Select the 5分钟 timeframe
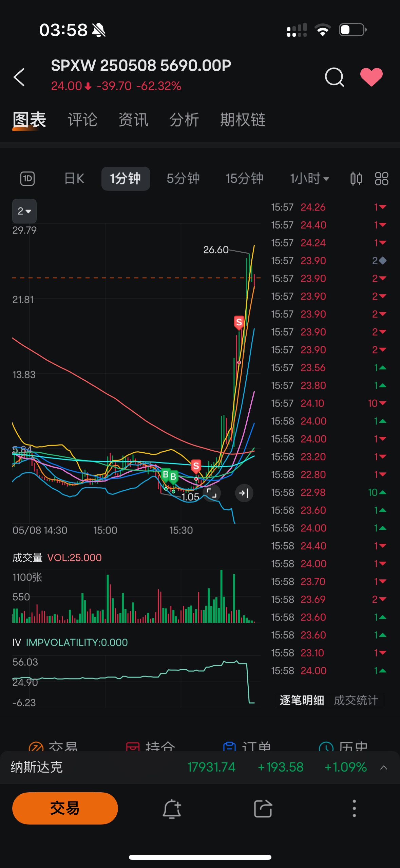This screenshot has height=868, width=400. pyautogui.click(x=183, y=179)
